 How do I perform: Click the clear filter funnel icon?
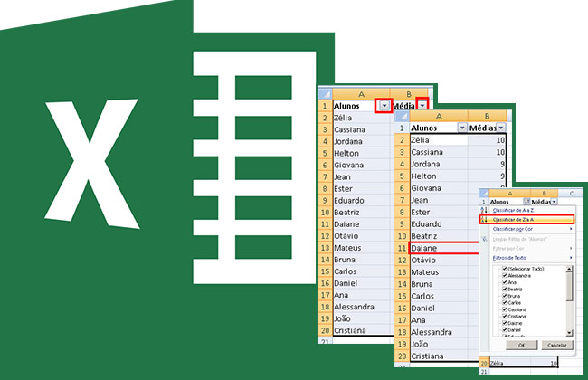484,239
